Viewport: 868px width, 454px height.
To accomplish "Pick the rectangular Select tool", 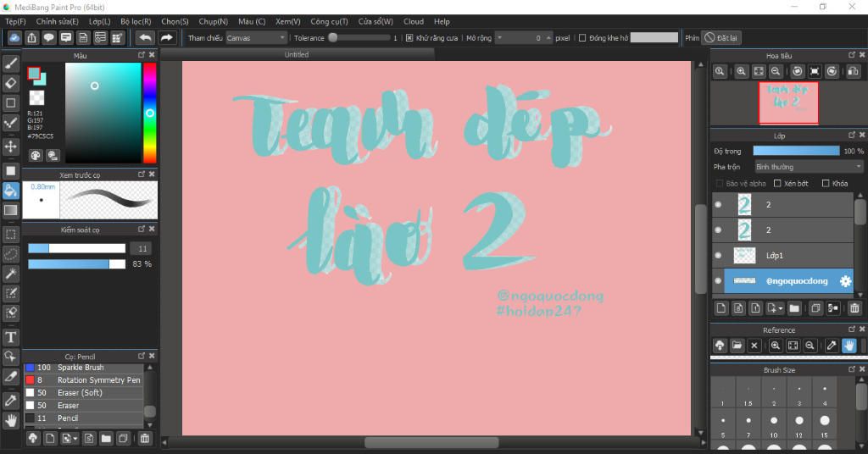I will click(x=10, y=234).
